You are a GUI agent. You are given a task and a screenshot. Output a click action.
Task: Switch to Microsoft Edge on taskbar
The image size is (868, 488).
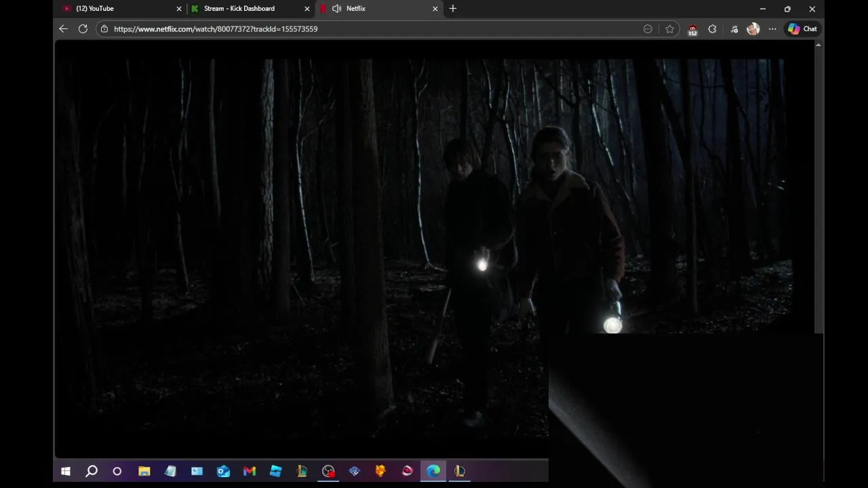pyautogui.click(x=433, y=471)
